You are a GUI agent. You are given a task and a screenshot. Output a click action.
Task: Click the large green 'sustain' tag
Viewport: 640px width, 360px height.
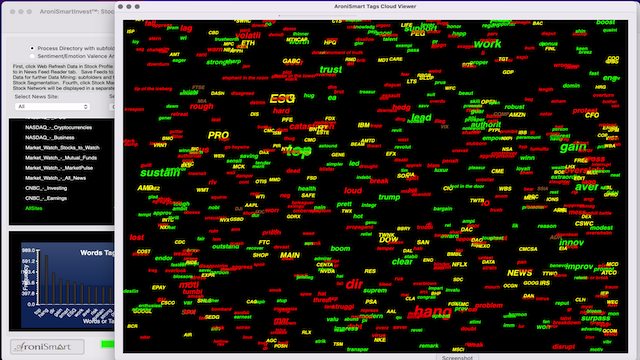click(160, 173)
